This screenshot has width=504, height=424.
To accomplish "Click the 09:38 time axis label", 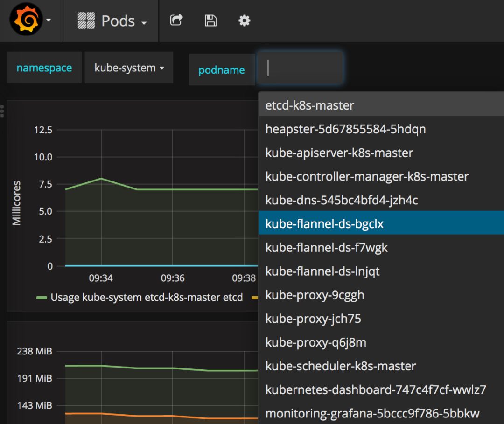I will [x=244, y=278].
